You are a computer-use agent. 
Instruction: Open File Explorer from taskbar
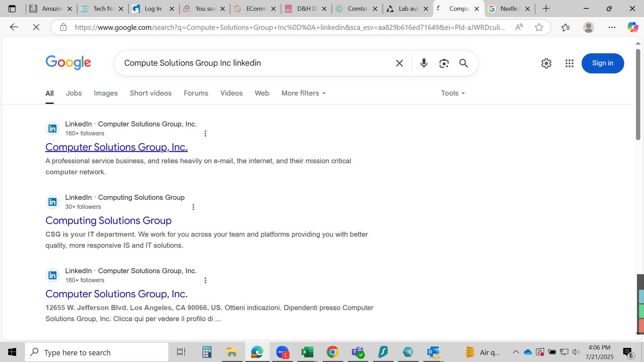(232, 352)
